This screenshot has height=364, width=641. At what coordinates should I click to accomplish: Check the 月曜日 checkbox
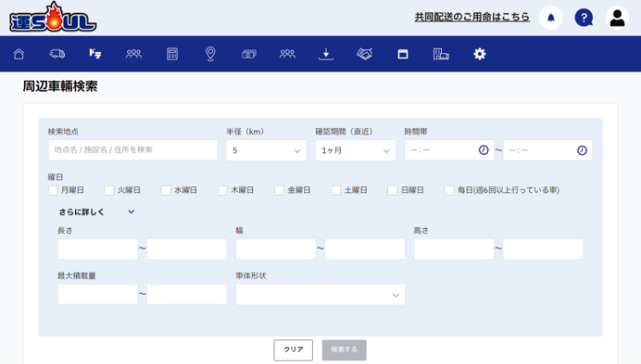pyautogui.click(x=53, y=191)
